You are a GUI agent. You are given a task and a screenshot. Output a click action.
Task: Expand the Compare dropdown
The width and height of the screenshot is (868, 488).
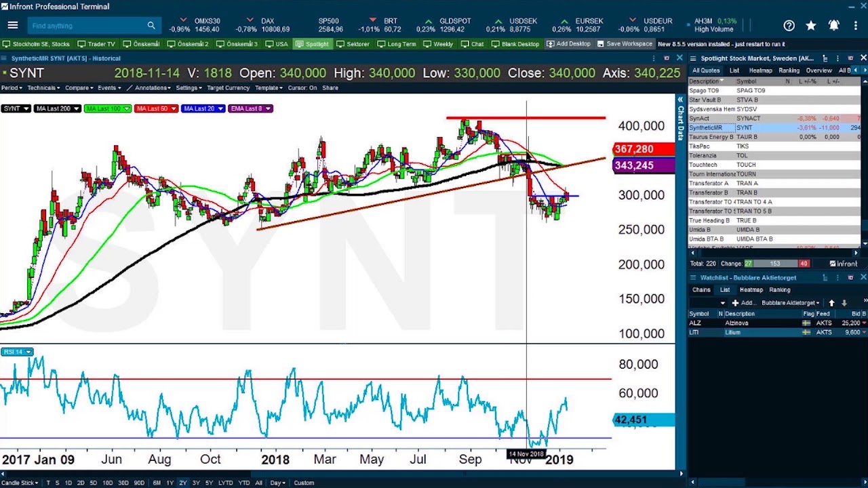79,88
